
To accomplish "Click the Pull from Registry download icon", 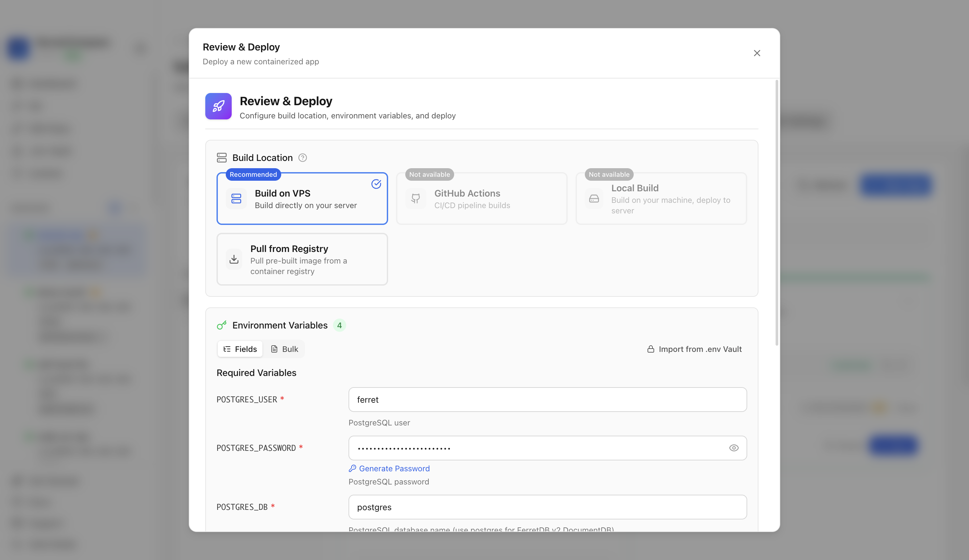I will pos(234,260).
